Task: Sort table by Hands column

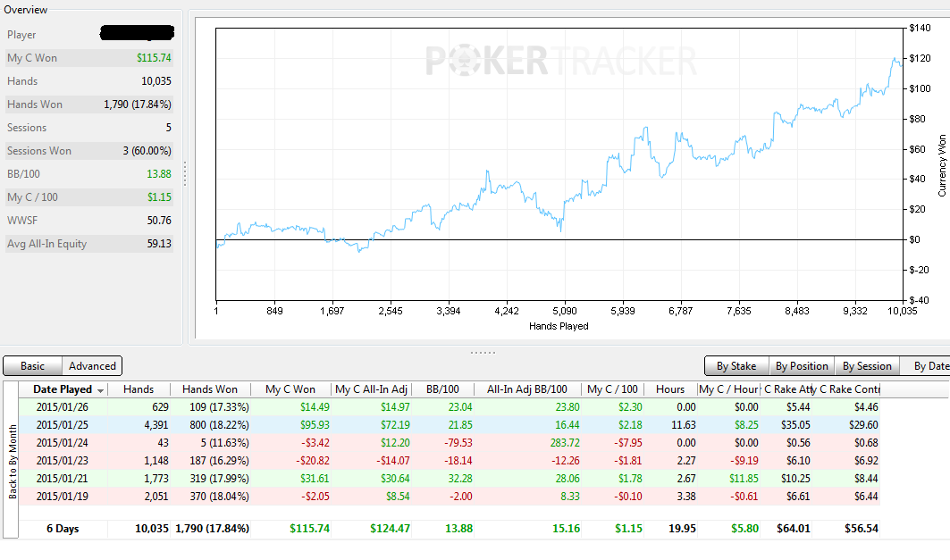Action: point(139,389)
